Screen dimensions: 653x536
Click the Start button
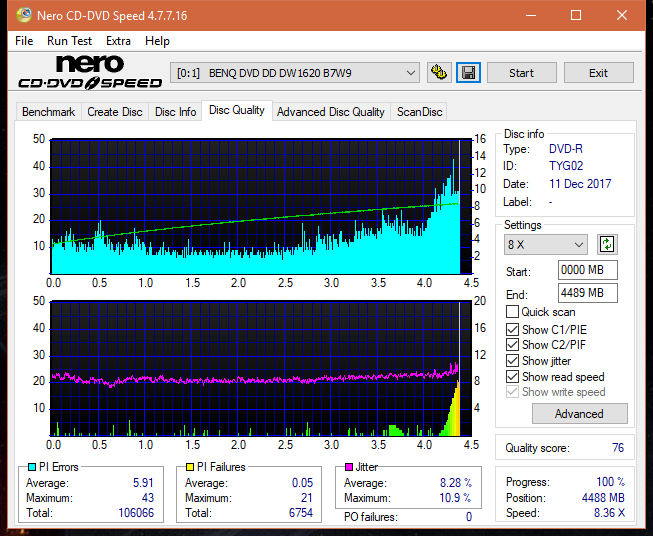521,73
